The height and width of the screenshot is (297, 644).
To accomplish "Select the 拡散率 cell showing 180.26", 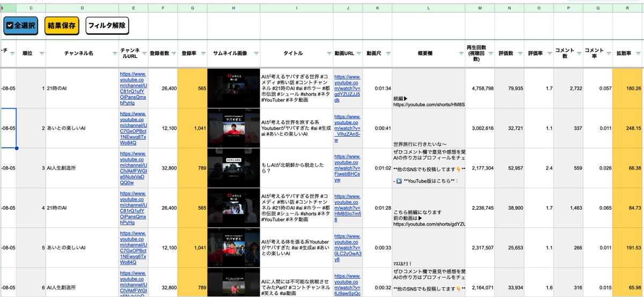I will 627,88.
